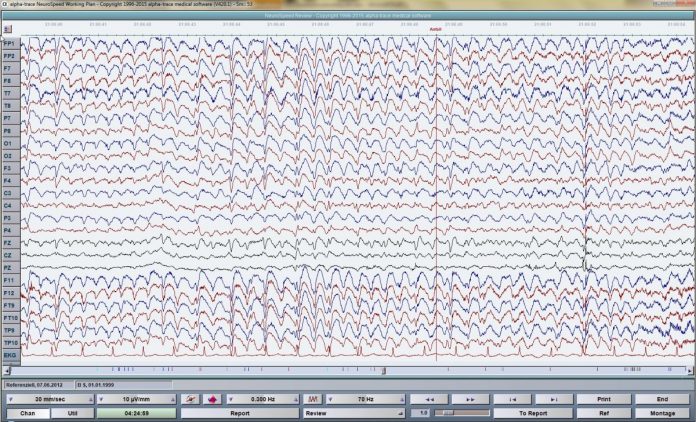Screen dimensions: 696x422
Task: Click the timeline scrollbar right arrow
Action: [689, 370]
